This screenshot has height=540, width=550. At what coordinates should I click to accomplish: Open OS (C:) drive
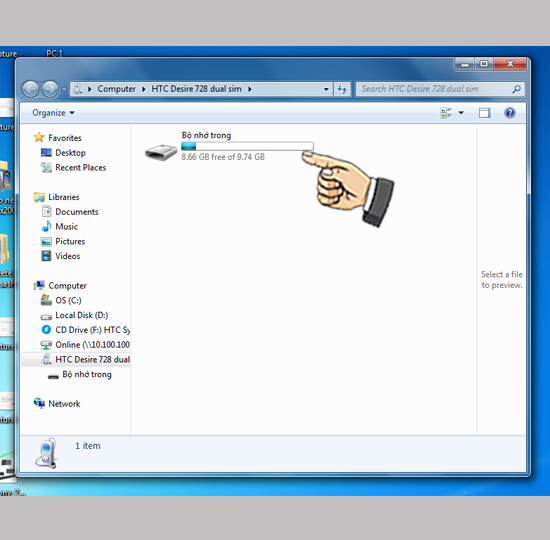coord(68,300)
